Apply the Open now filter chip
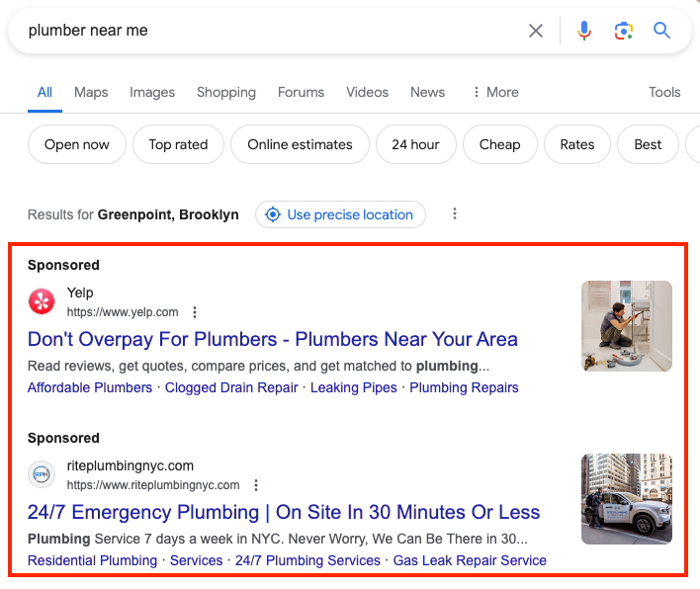Screen dimensions: 700x589 (77, 144)
